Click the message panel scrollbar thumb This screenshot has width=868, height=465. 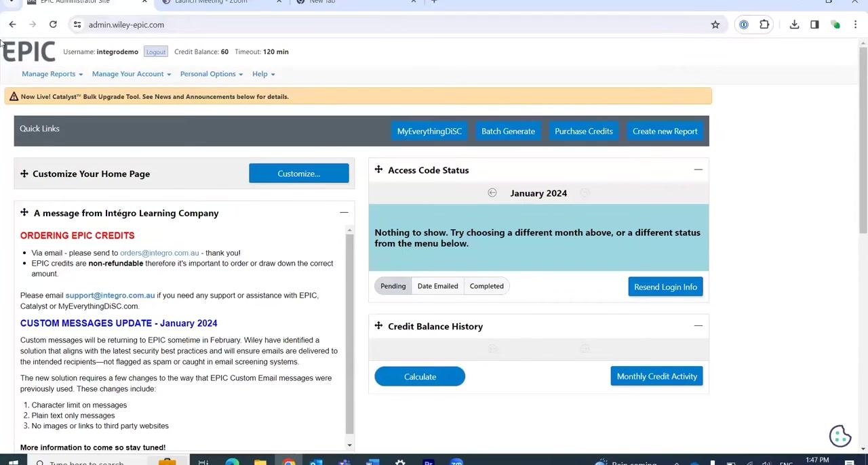350,334
